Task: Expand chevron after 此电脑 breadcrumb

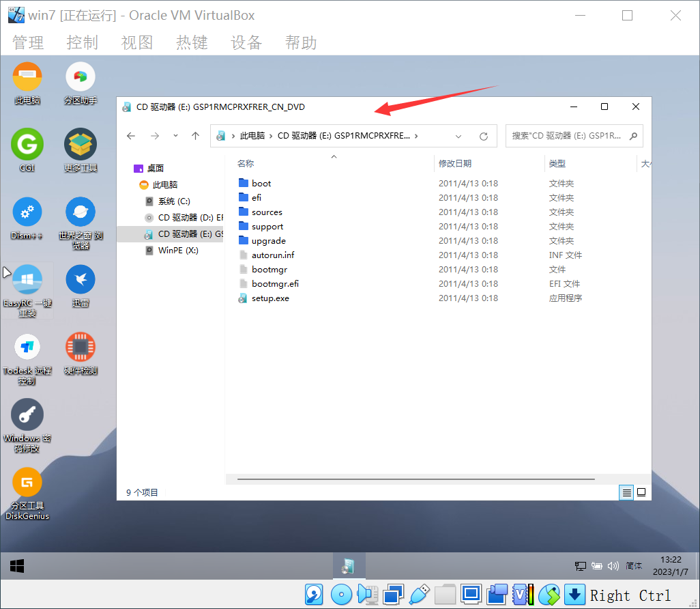Action: click(x=271, y=136)
